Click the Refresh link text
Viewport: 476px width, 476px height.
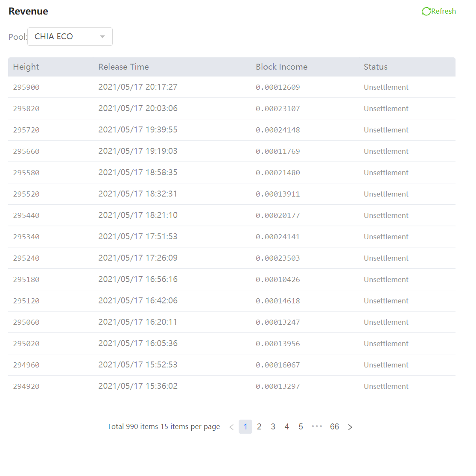(443, 11)
